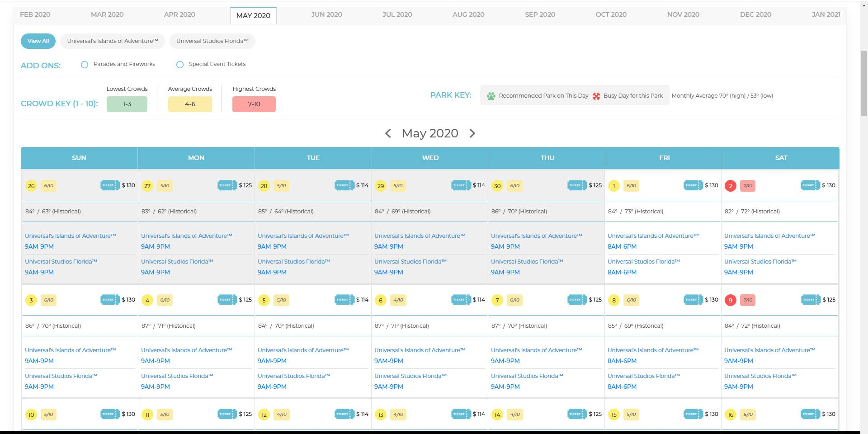This screenshot has height=434, width=868.
Task: Click the 87° / 71° temperature on May 4
Action: coord(168,326)
